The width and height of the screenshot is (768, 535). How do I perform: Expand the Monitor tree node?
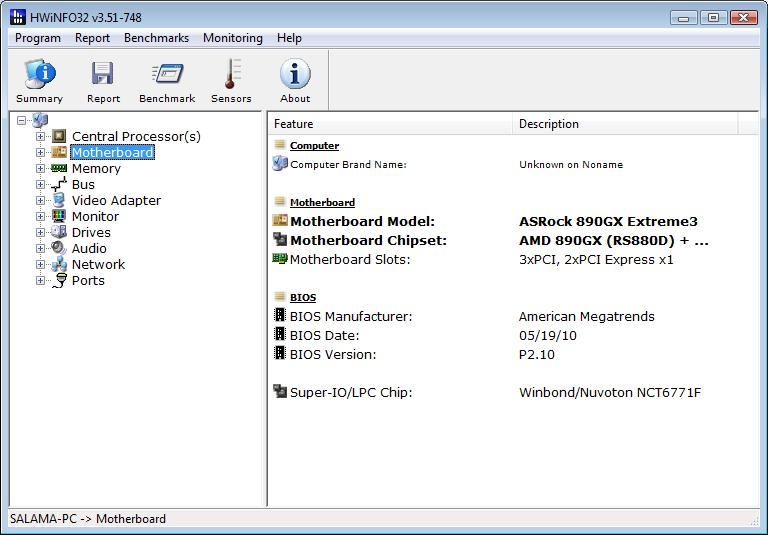[x=41, y=217]
